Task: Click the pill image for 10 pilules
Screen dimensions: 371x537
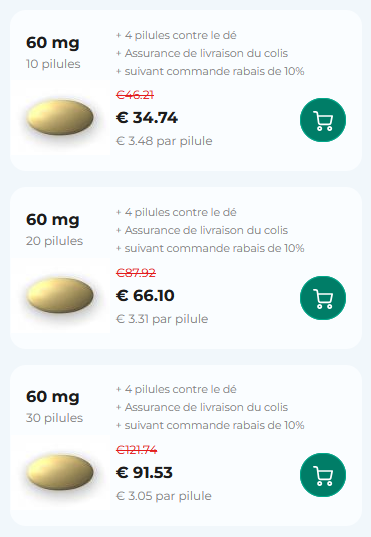Action: pyautogui.click(x=60, y=117)
